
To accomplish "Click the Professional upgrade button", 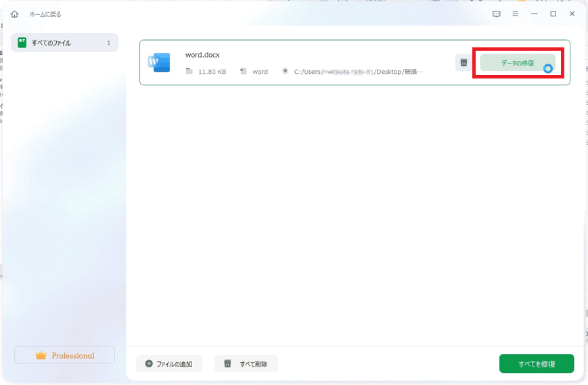I will [x=65, y=355].
